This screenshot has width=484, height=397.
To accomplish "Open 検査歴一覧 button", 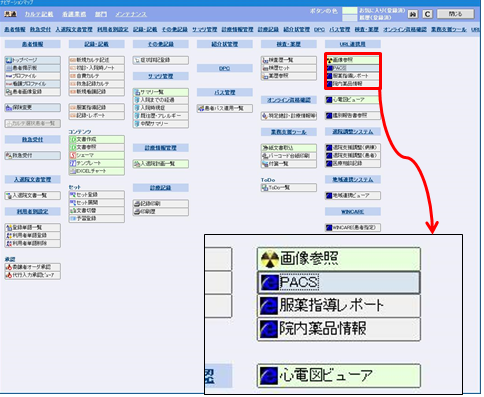I will (289, 60).
